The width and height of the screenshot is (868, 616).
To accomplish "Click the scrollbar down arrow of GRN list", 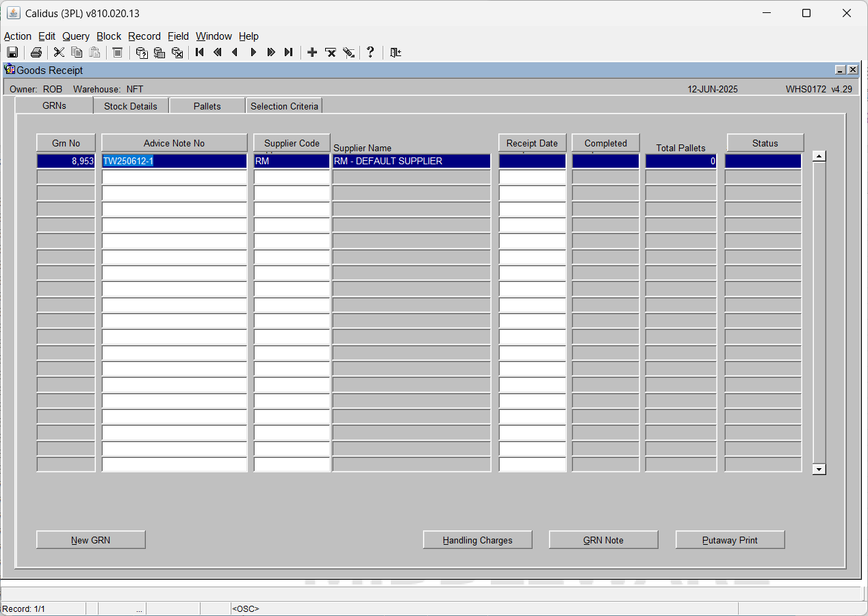I will click(x=819, y=470).
